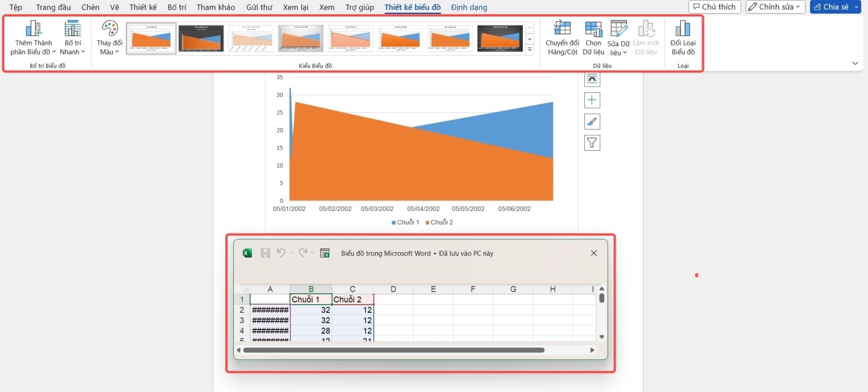868x392 pixels.
Task: Collapse the ribbon with the chevron
Action: pyautogui.click(x=855, y=63)
